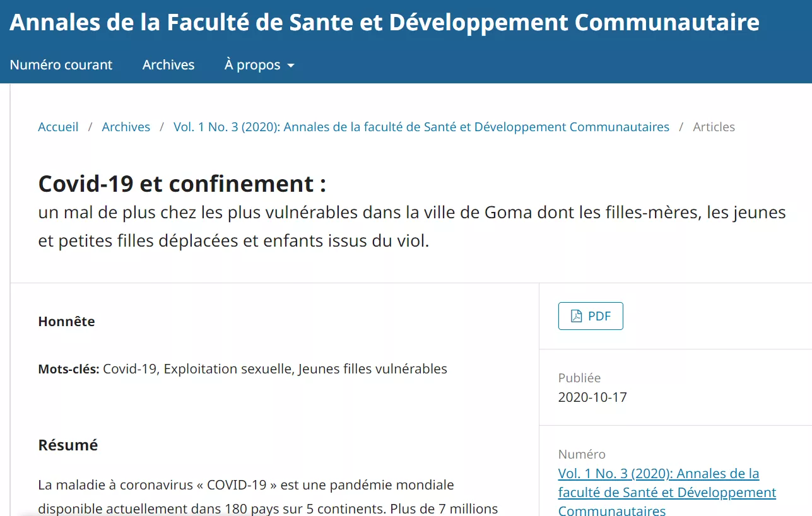Open the À propos menu

point(252,65)
